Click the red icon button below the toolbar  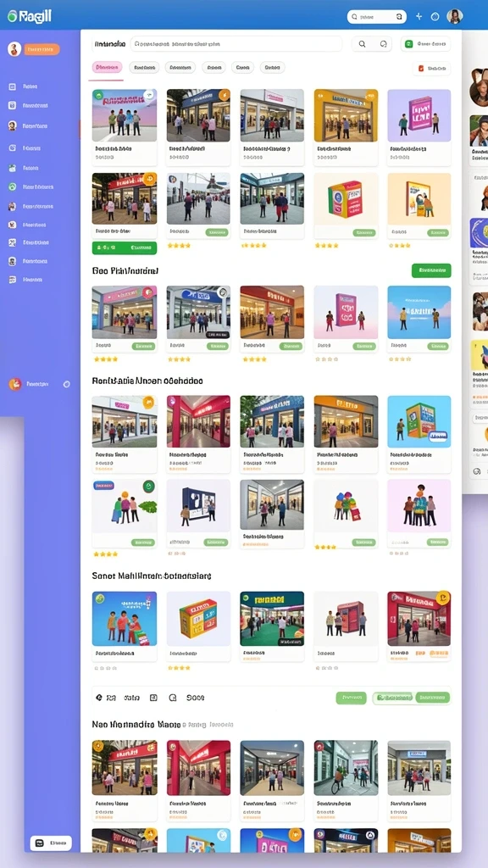(x=420, y=68)
